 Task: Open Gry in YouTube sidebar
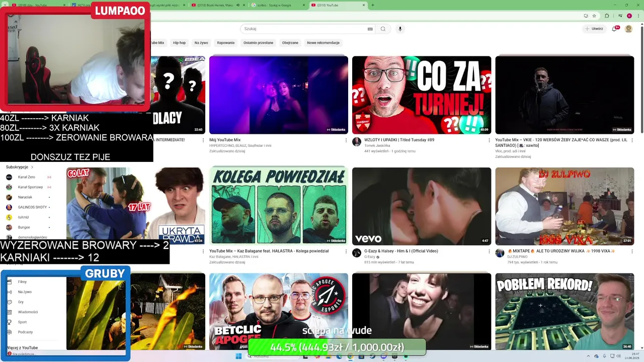pos(21,302)
